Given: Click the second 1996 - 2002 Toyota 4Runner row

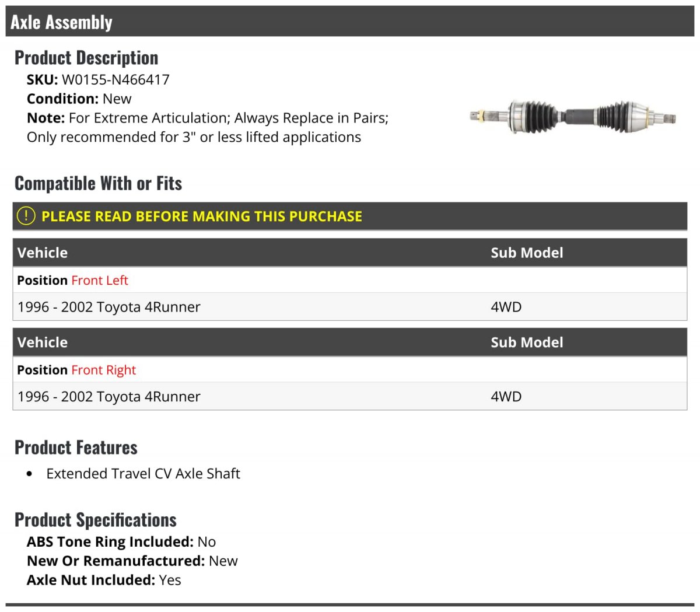Looking at the screenshot, I should 350,397.
